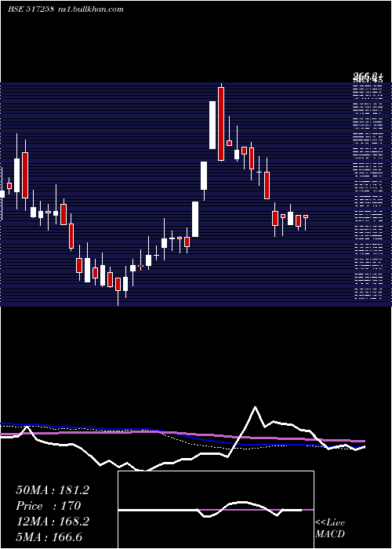This screenshot has height=549, width=392.
Task: Click the 266.2 top price axis label
Action: pos(368,75)
